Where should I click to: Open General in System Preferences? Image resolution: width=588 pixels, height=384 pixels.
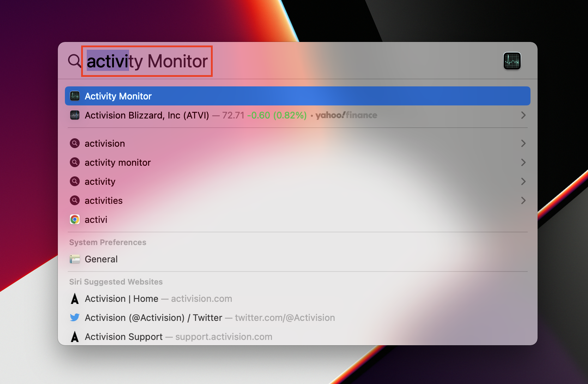pos(298,259)
